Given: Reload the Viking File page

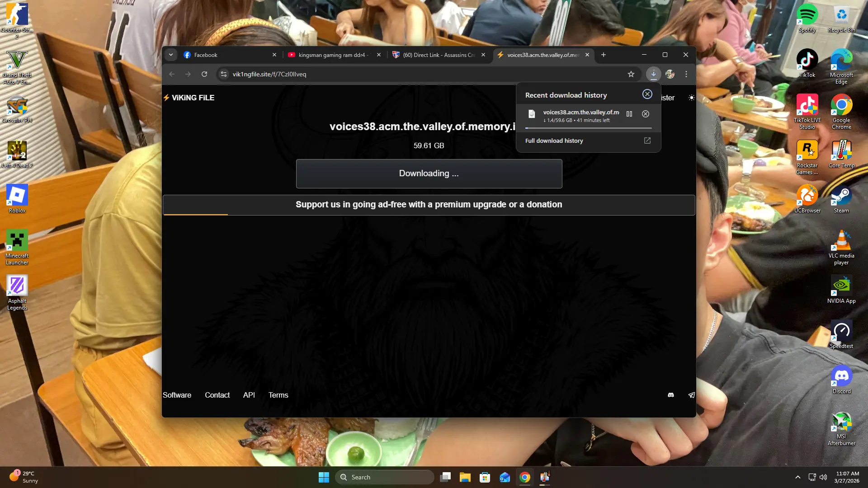Looking at the screenshot, I should [x=204, y=74].
